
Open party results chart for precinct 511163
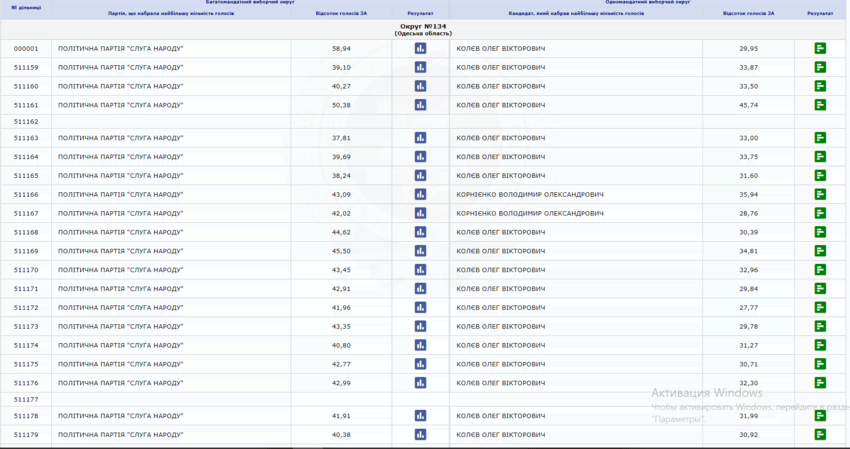(x=420, y=138)
